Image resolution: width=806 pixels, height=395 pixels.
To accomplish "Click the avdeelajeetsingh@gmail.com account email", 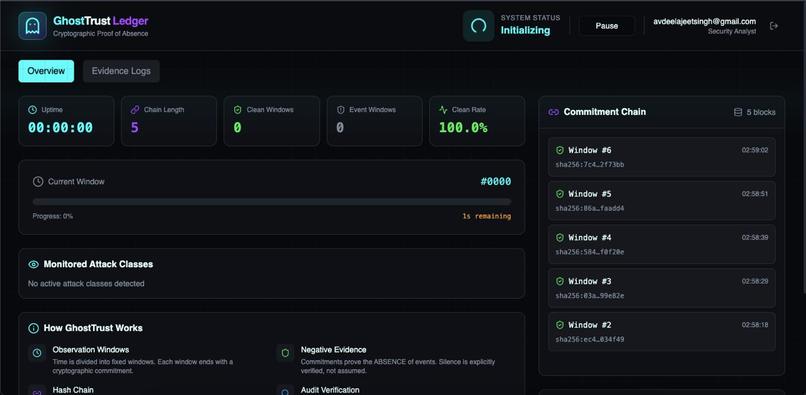I will [704, 22].
